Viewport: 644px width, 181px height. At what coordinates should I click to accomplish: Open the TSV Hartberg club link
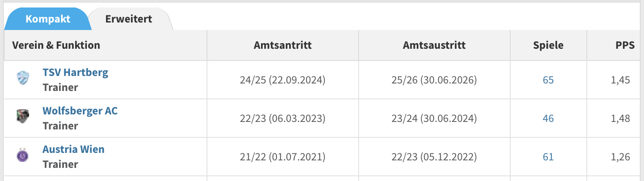(x=75, y=72)
